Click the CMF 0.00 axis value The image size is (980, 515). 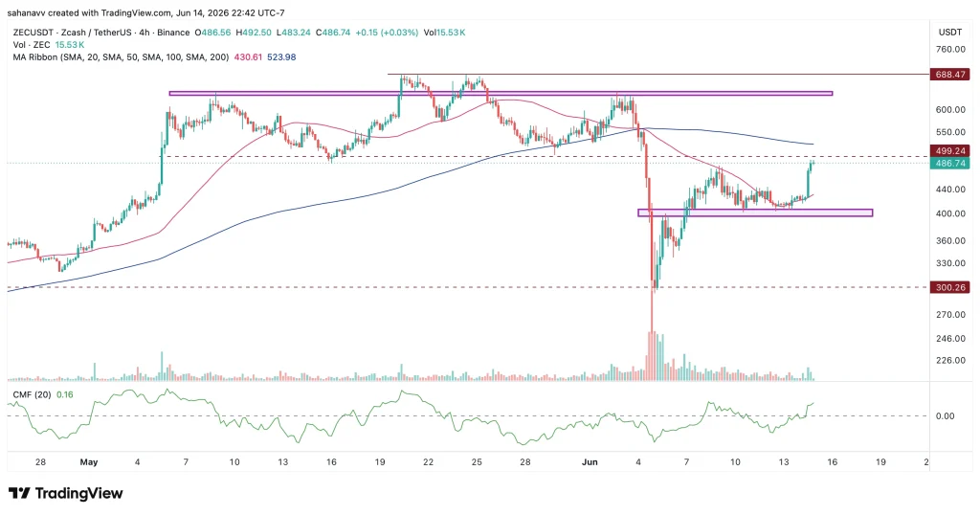945,415
